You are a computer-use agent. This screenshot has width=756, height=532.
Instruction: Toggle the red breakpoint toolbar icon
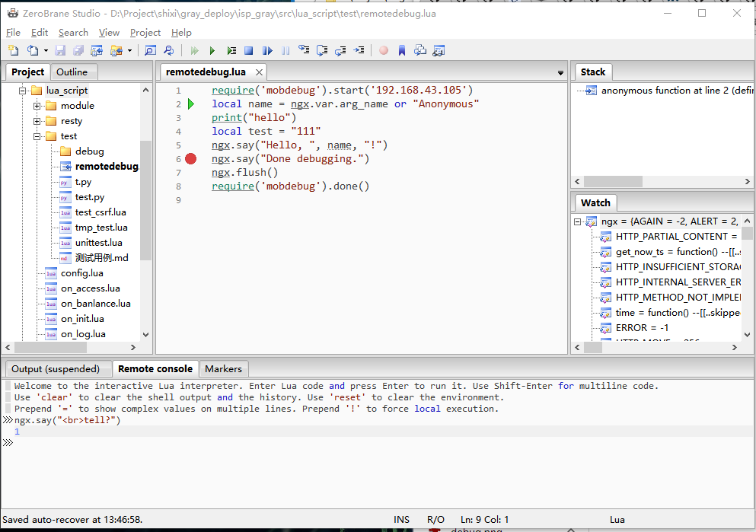[x=382, y=50]
